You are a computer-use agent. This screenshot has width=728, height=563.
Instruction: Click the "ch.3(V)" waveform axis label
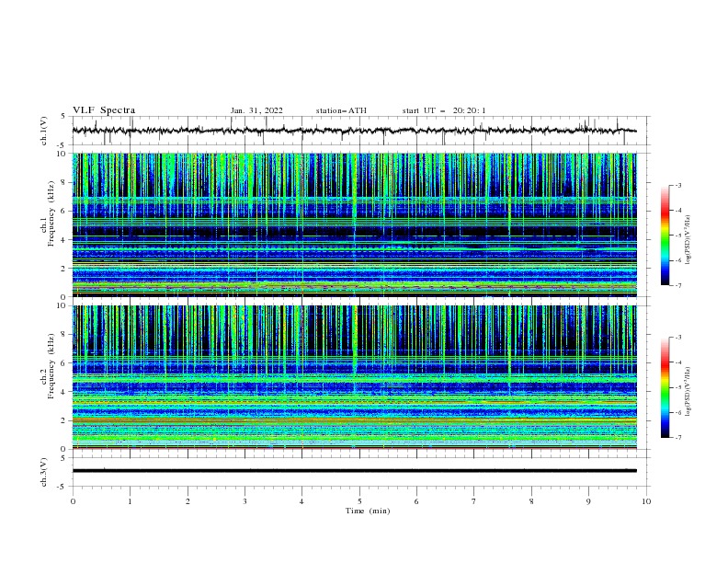point(43,472)
